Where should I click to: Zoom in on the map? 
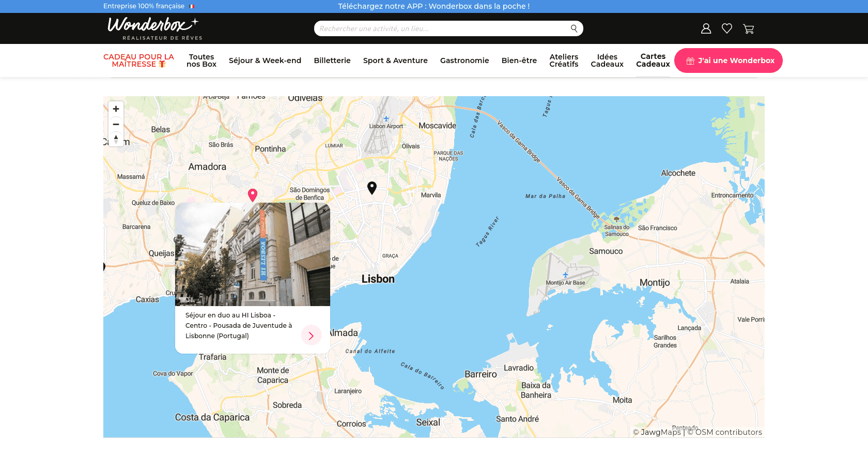116,109
